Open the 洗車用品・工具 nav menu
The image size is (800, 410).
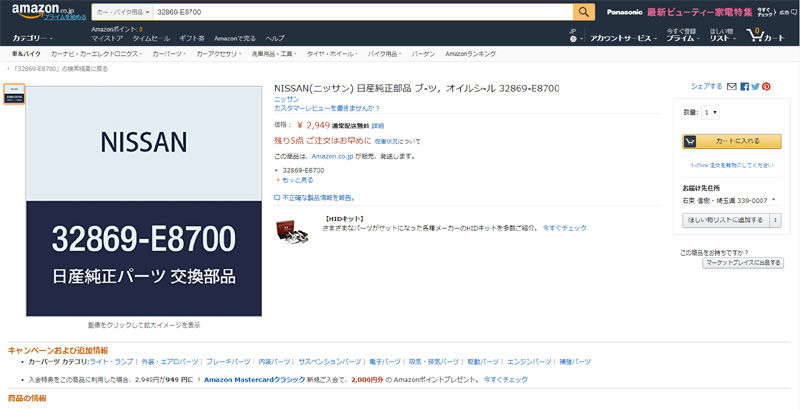[274, 54]
